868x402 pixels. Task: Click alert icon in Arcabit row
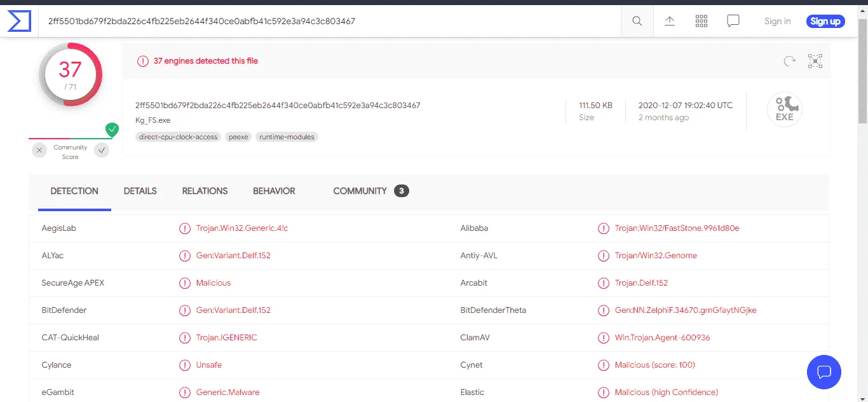tap(603, 283)
